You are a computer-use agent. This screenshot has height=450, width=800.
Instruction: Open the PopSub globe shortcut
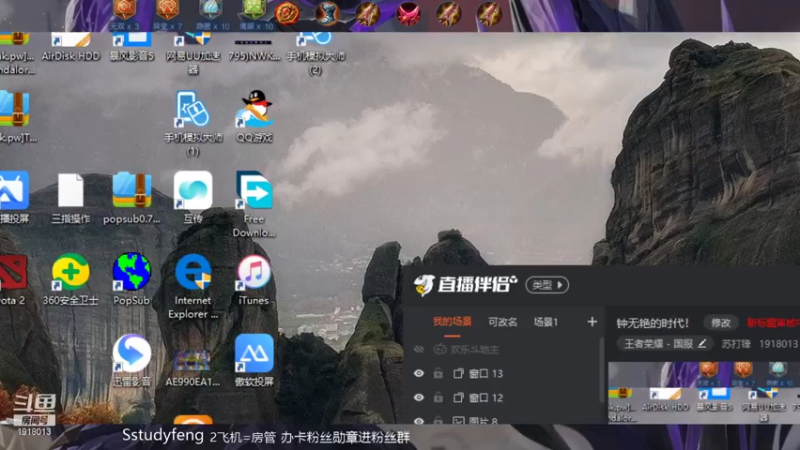(x=132, y=280)
